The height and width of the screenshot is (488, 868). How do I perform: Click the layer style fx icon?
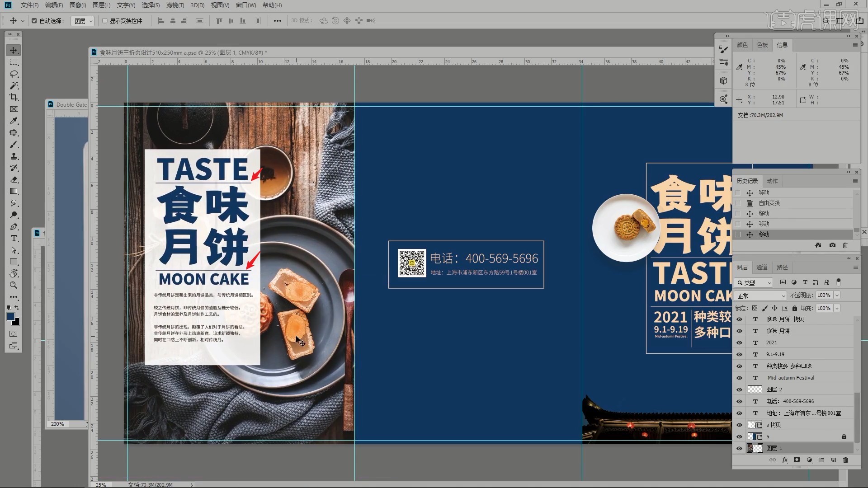pyautogui.click(x=785, y=460)
